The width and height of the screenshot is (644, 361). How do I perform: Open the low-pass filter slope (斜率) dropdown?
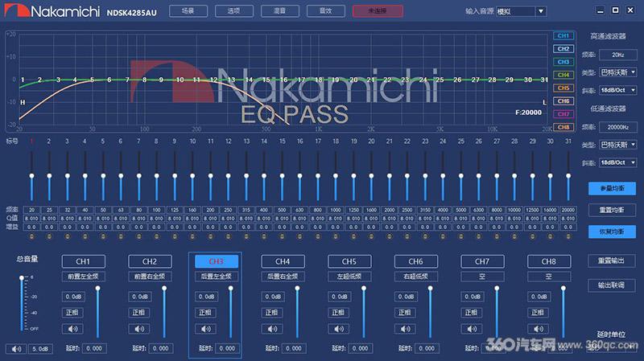coord(618,162)
